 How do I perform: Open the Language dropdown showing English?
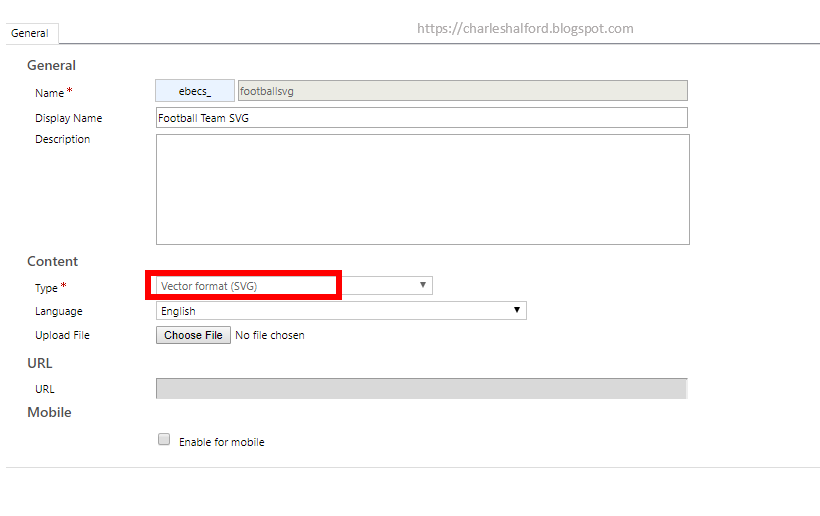(341, 311)
